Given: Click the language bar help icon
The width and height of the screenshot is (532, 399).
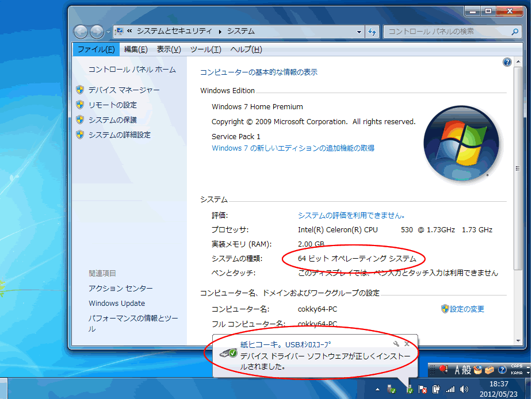Looking at the screenshot, I should 502,370.
